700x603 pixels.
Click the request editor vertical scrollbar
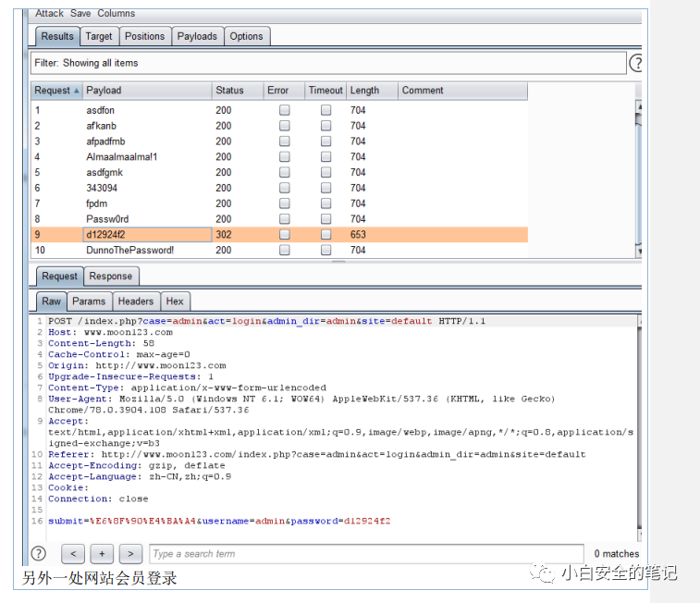[639, 427]
